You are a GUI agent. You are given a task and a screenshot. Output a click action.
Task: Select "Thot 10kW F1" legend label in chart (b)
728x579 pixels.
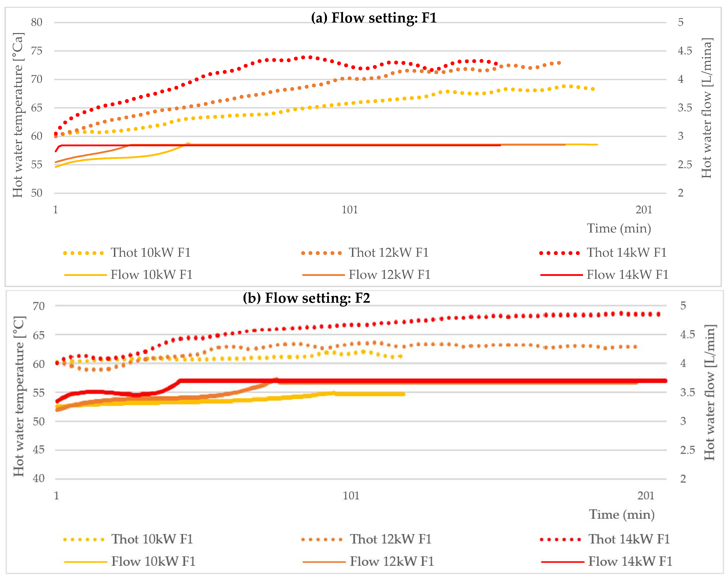tap(152, 539)
